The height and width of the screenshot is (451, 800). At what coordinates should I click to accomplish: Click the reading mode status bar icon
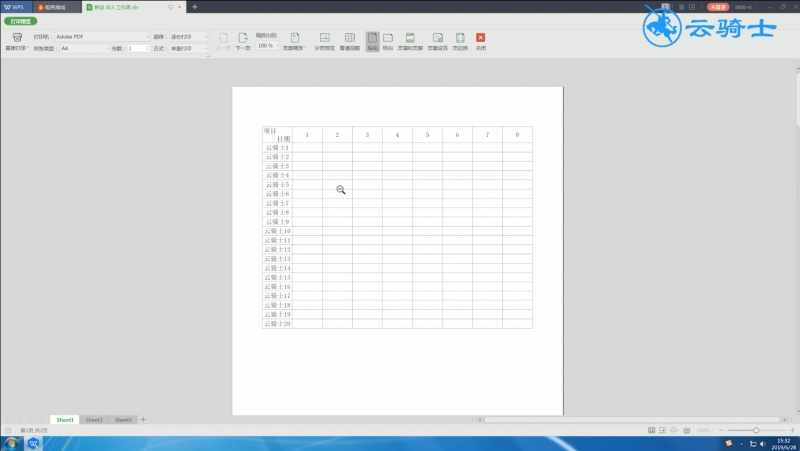tap(674, 431)
